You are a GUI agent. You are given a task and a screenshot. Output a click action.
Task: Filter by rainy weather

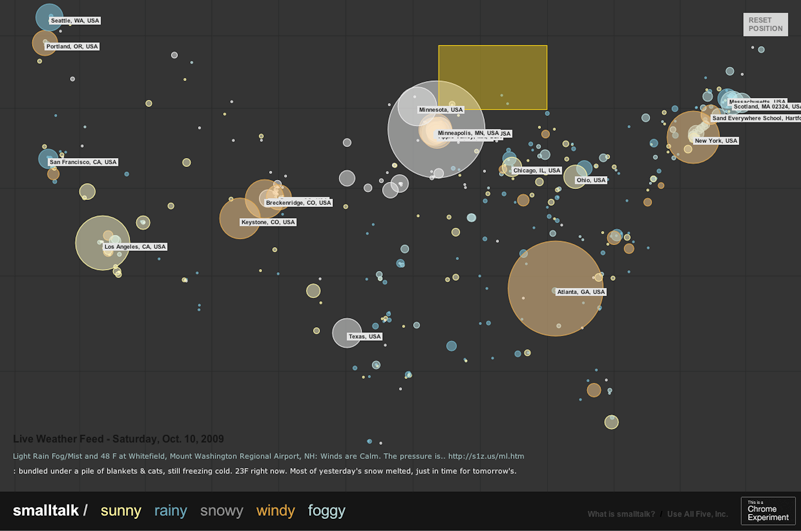[171, 511]
